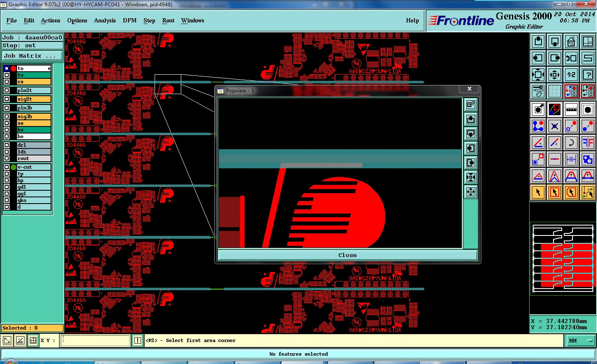Select the mirror F tool icon
This screenshot has height=364, width=597.
[x=588, y=143]
